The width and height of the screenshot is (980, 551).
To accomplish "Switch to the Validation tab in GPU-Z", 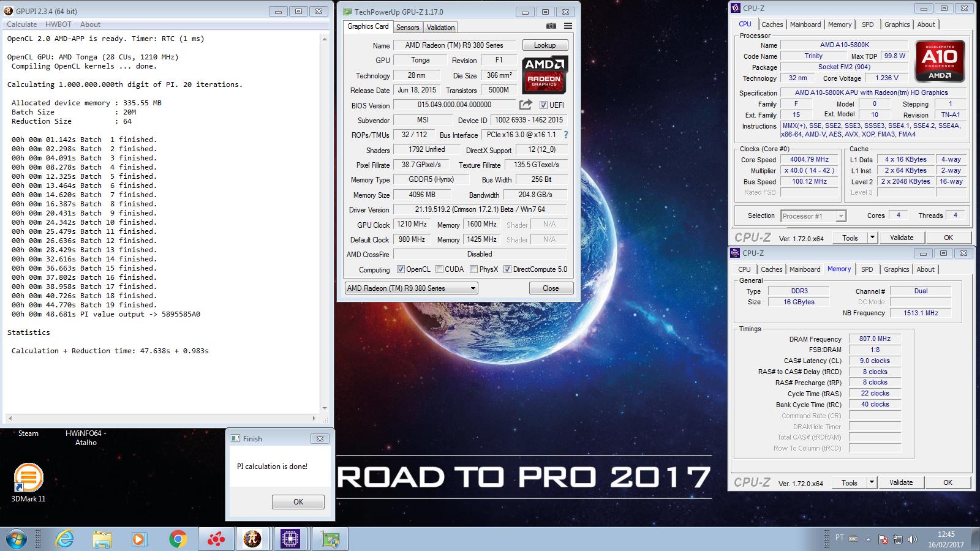I will [440, 27].
